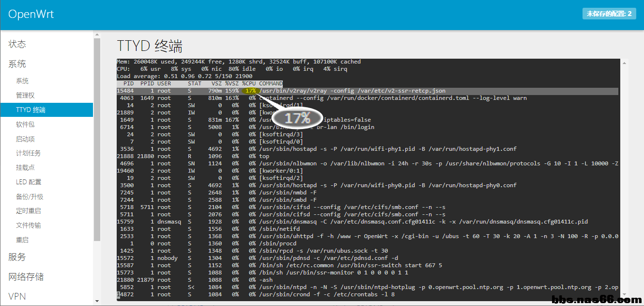This screenshot has width=644, height=306.
Task: Open the unsaved configuration changes badge
Action: coord(609,14)
